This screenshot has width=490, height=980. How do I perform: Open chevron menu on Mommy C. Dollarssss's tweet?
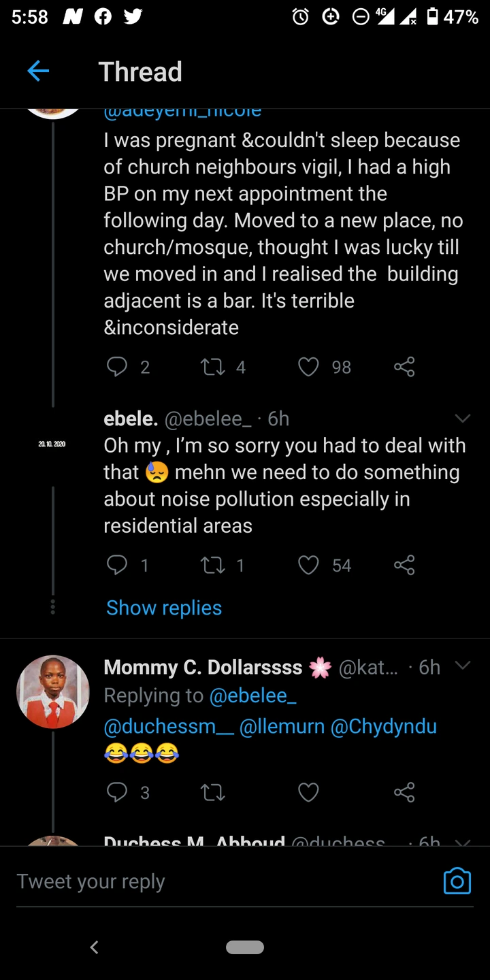pyautogui.click(x=463, y=665)
